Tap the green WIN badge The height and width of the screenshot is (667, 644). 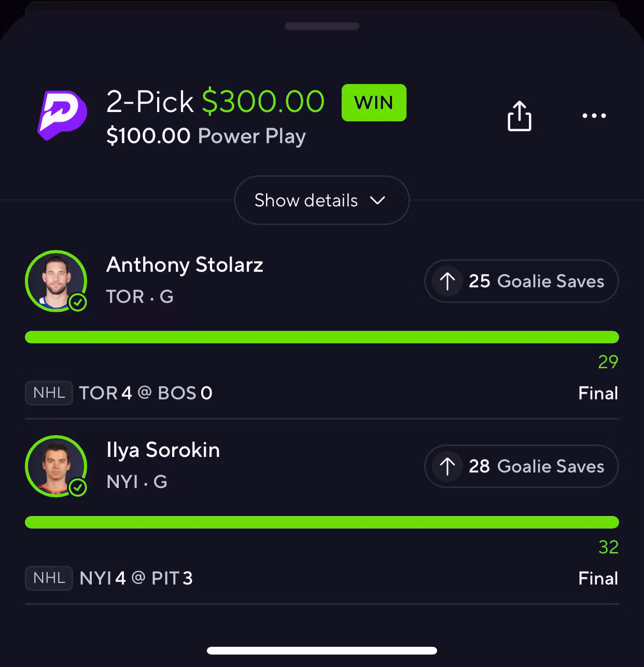pyautogui.click(x=374, y=103)
